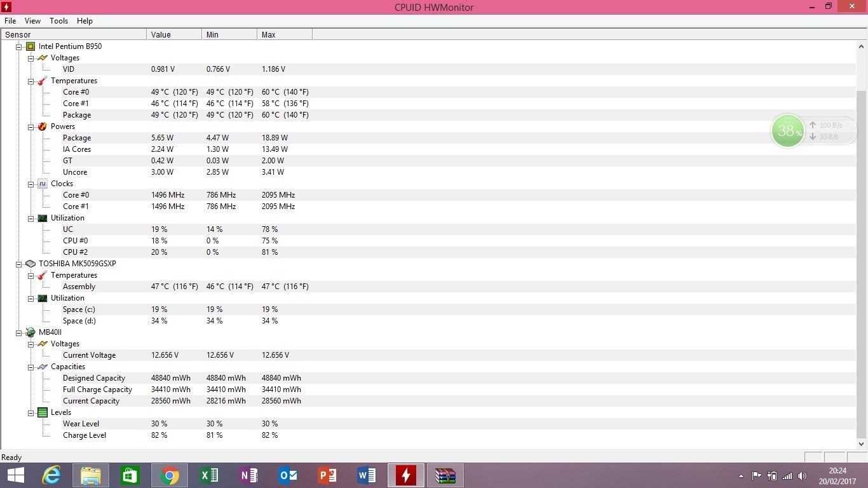Click the HWMonitor icon in the title bar
This screenshot has height=488, width=868.
click(x=7, y=7)
